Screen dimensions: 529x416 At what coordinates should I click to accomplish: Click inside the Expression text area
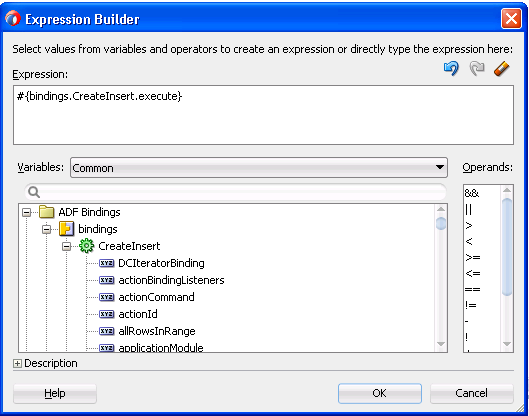pos(263,115)
